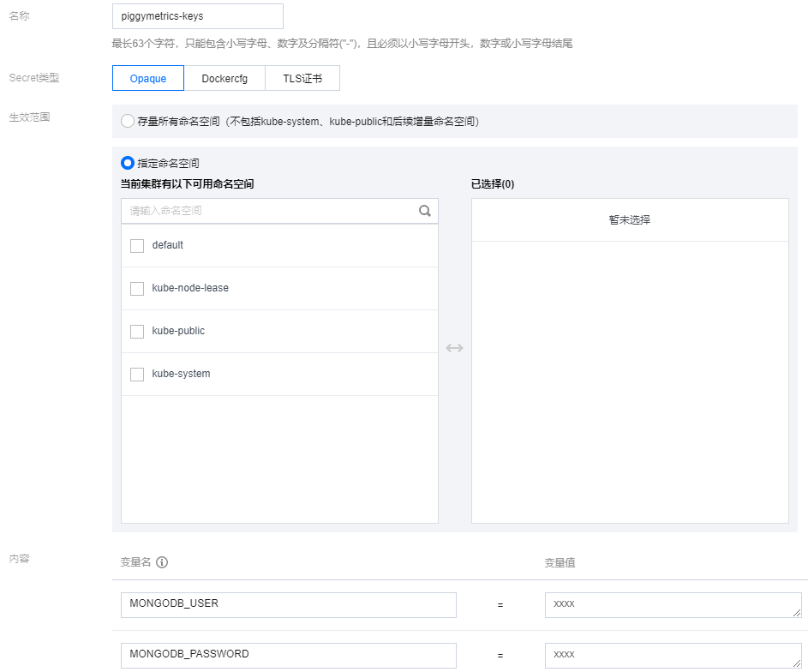This screenshot has height=672, width=808.
Task: Click the value field for MONGODB_USER
Action: (x=673, y=605)
